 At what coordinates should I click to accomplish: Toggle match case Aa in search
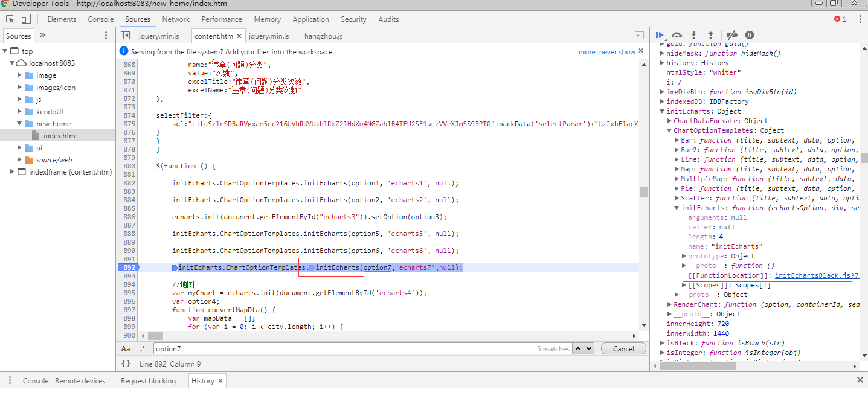click(x=126, y=348)
